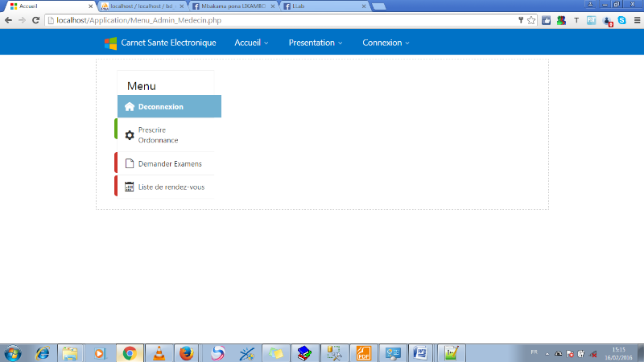The width and height of the screenshot is (644, 362).
Task: Click the colorful Windows-style logo in the navbar
Action: pyautogui.click(x=110, y=43)
